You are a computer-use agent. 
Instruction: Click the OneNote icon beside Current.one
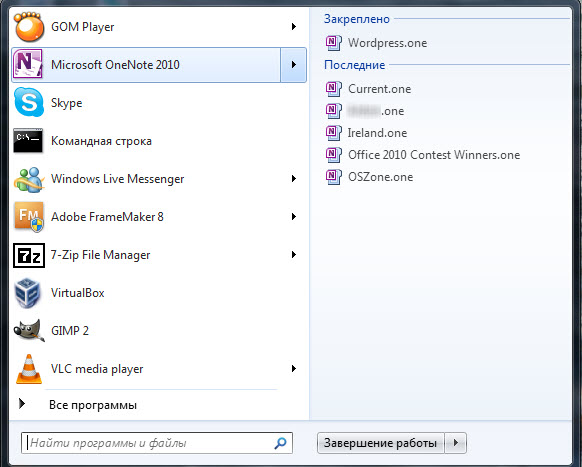[334, 89]
